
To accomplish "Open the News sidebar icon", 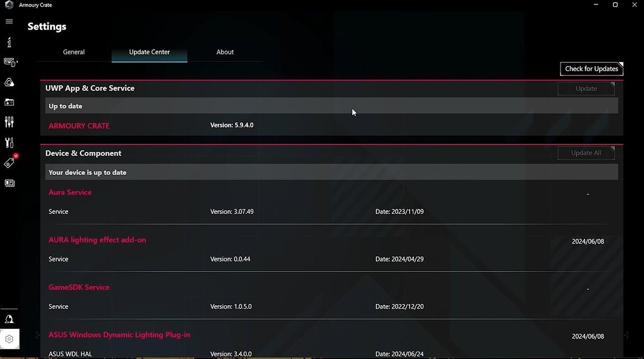I will pyautogui.click(x=9, y=183).
